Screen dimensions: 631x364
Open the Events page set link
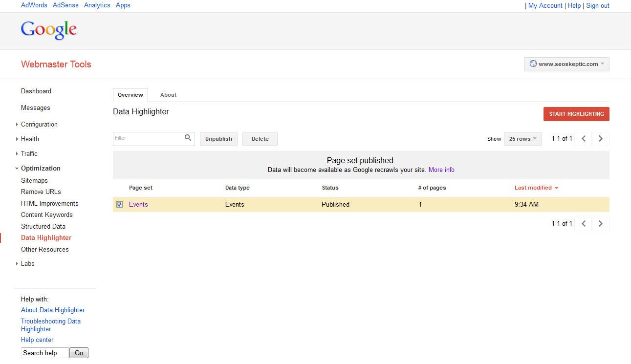[138, 205]
